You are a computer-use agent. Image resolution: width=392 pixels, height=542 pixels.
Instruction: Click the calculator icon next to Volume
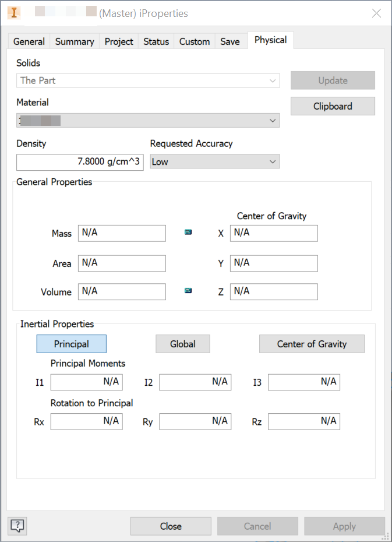tap(188, 290)
